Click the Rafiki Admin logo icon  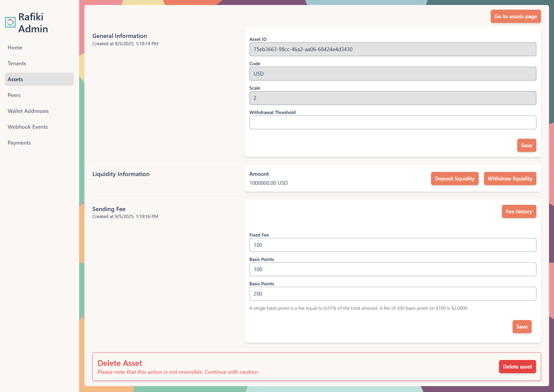click(10, 22)
